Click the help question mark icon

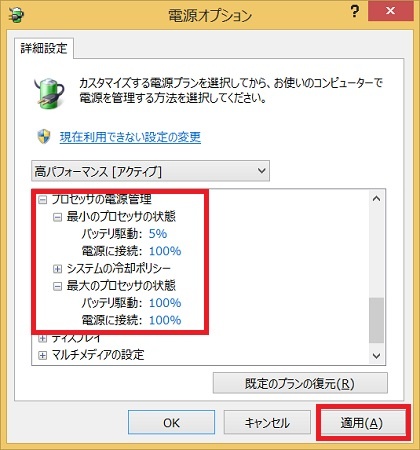coord(355,12)
